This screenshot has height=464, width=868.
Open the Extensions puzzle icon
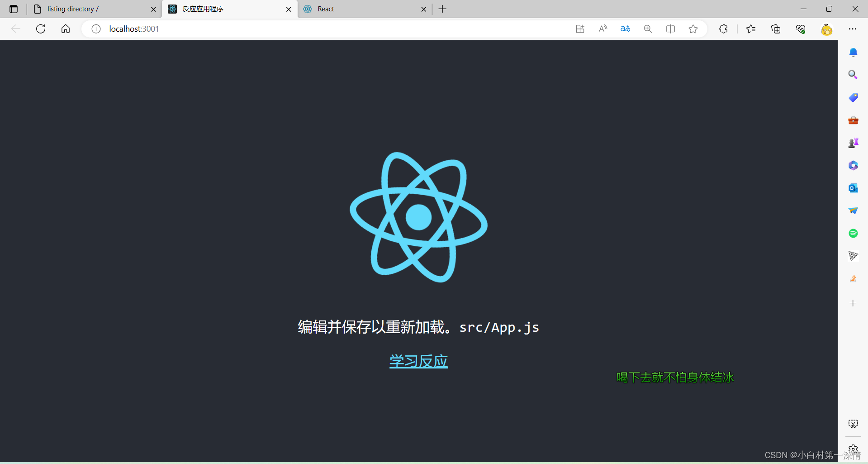tap(723, 29)
